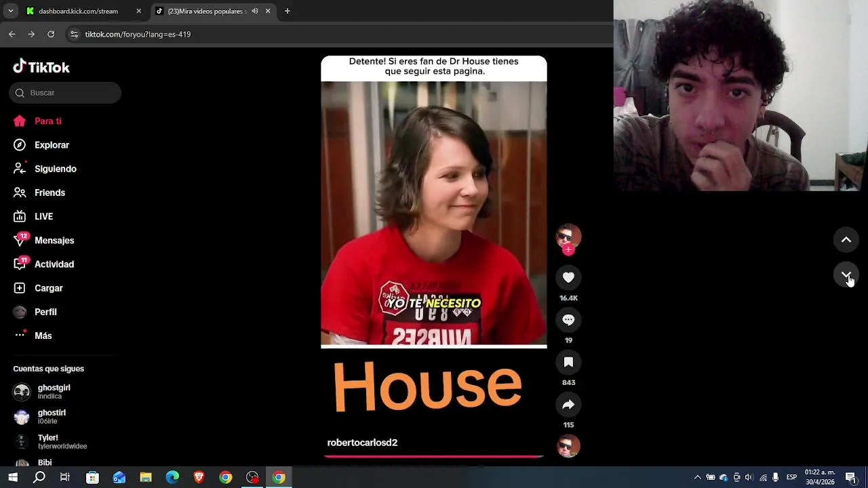Open Task View on taskbar
868x488 pixels.
(65, 477)
